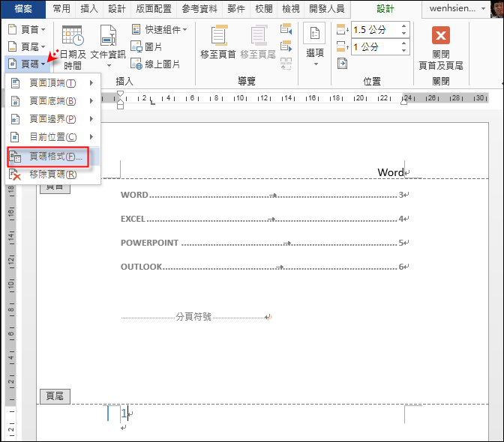Click the footer from bottom distance icon

[342, 47]
